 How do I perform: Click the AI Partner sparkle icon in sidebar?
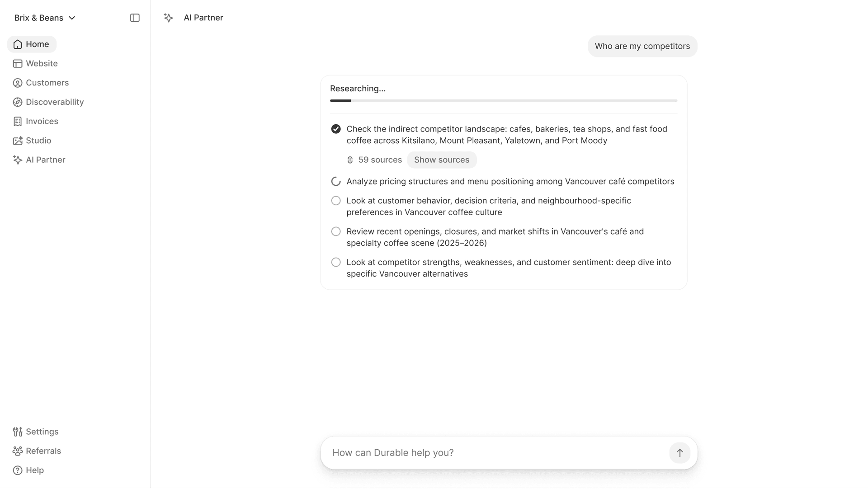[18, 160]
